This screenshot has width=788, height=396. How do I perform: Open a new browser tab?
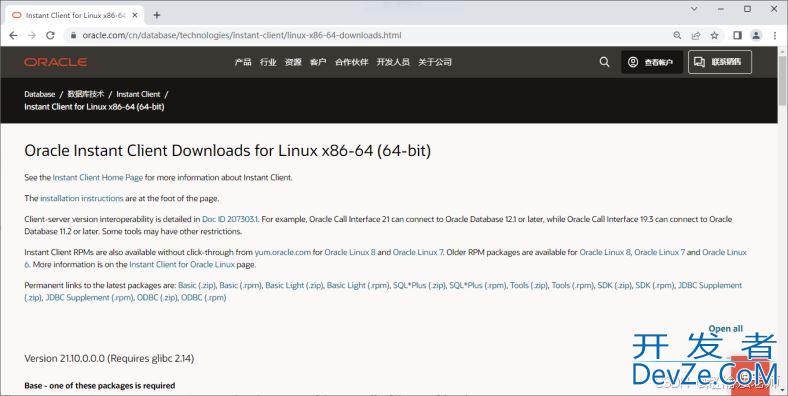157,15
